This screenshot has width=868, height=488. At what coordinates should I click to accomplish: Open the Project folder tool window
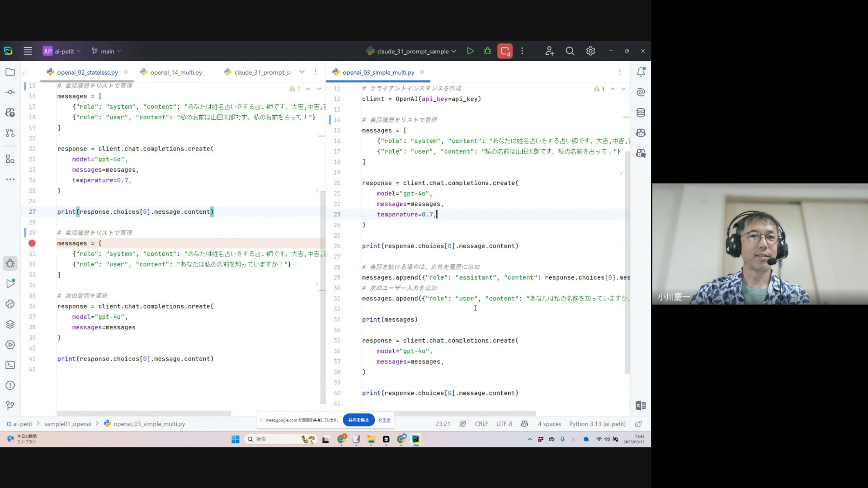pyautogui.click(x=10, y=72)
